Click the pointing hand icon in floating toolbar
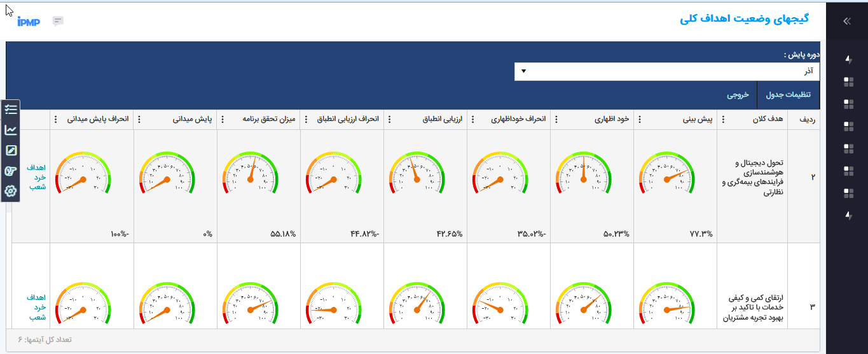 (x=11, y=171)
